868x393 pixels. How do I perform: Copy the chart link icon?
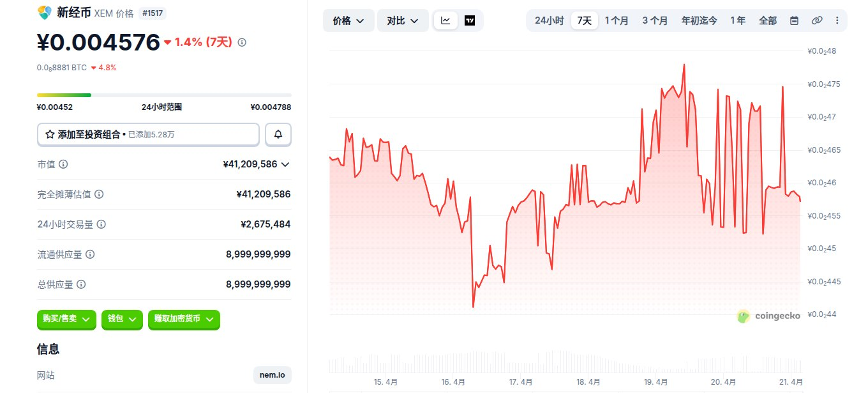(x=816, y=20)
